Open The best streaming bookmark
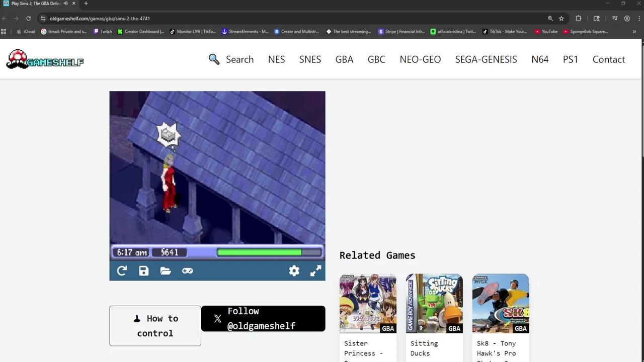 (x=348, y=32)
